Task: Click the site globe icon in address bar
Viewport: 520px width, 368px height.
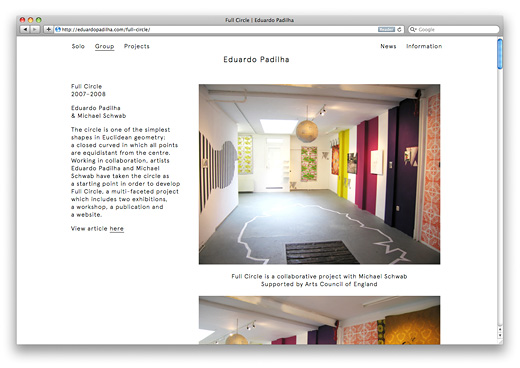Action: click(58, 29)
